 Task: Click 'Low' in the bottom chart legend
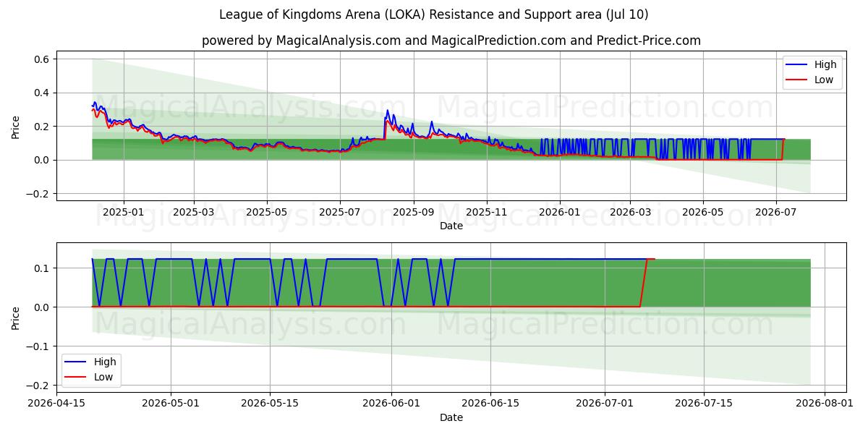coord(103,377)
